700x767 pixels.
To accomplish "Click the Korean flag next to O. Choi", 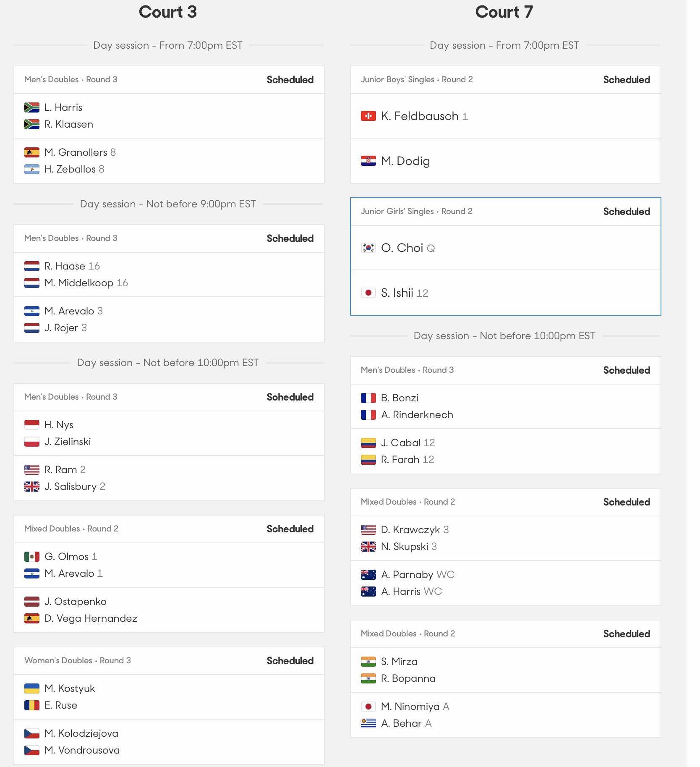I will (368, 248).
